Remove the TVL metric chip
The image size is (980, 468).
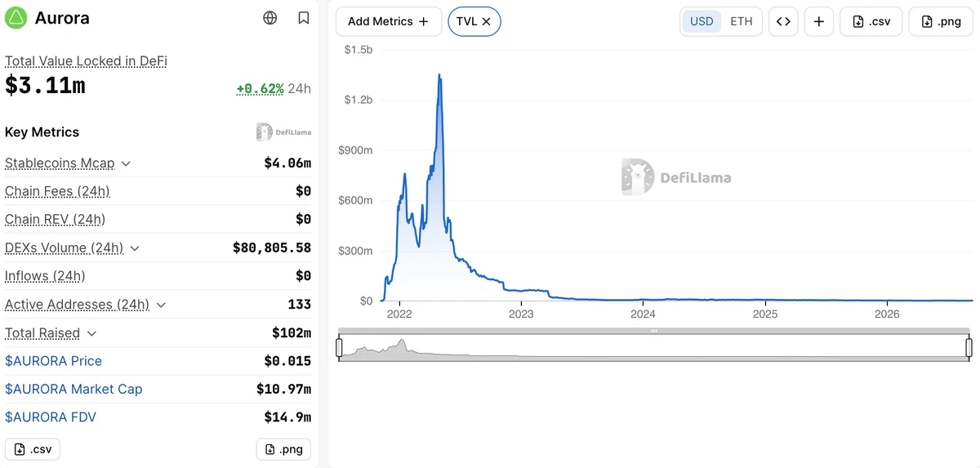coord(486,22)
